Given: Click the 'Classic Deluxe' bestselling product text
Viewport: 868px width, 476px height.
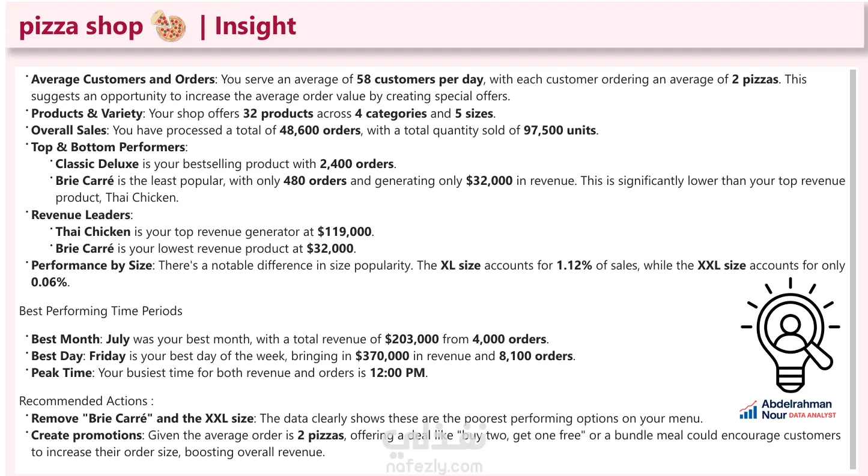Looking at the screenshot, I should click(x=97, y=164).
